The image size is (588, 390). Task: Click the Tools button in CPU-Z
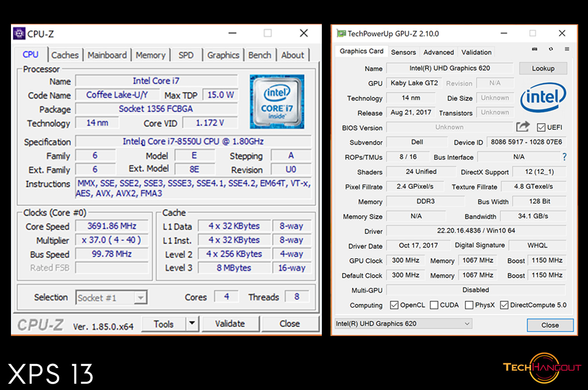click(163, 323)
